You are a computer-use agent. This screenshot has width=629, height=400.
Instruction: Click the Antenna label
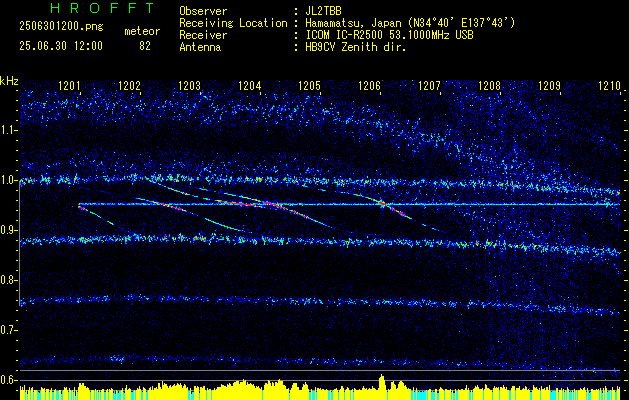pos(200,47)
